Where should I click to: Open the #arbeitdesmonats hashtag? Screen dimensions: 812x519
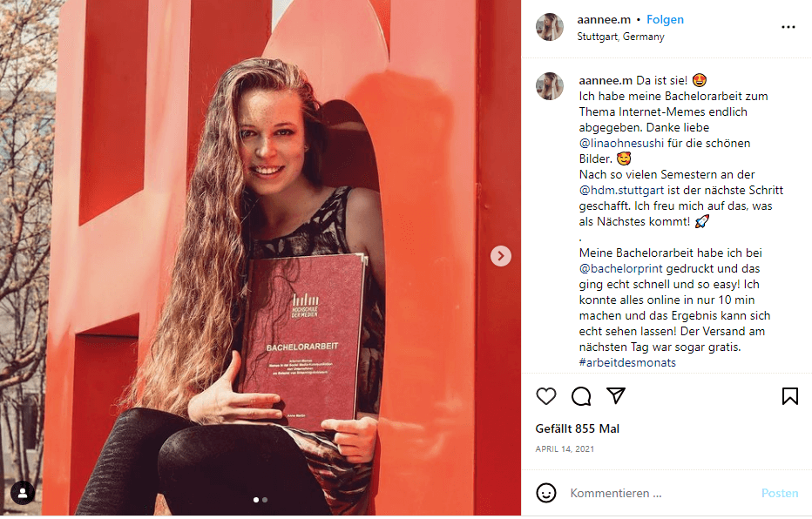point(627,363)
